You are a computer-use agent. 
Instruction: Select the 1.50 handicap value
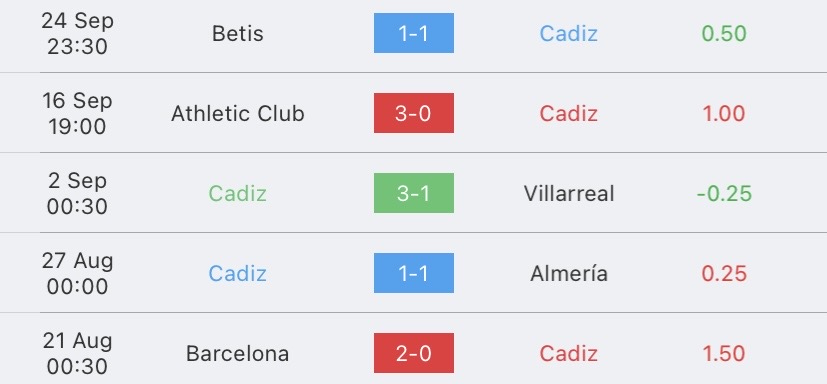point(724,353)
